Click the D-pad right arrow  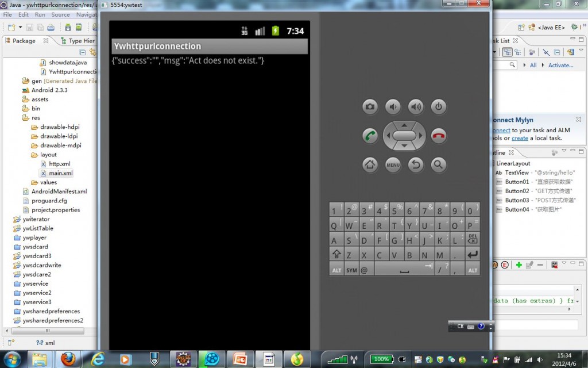[420, 136]
